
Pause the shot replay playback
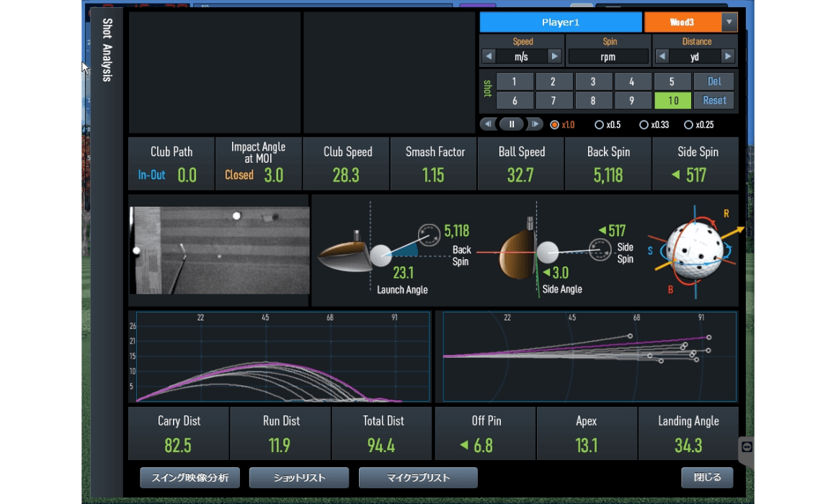(512, 124)
